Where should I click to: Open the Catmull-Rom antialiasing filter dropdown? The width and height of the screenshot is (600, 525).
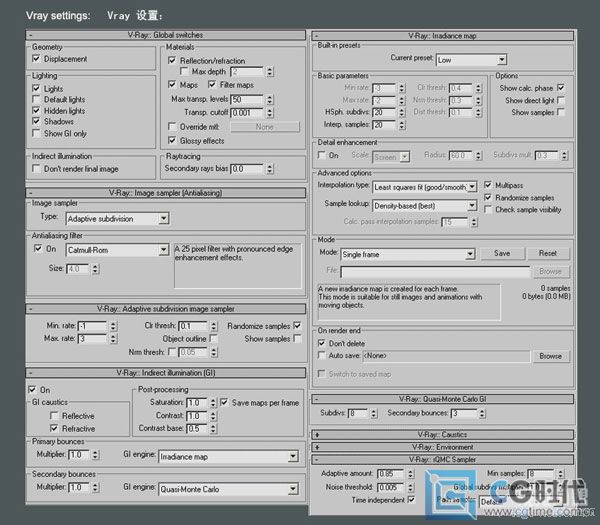tap(164, 250)
